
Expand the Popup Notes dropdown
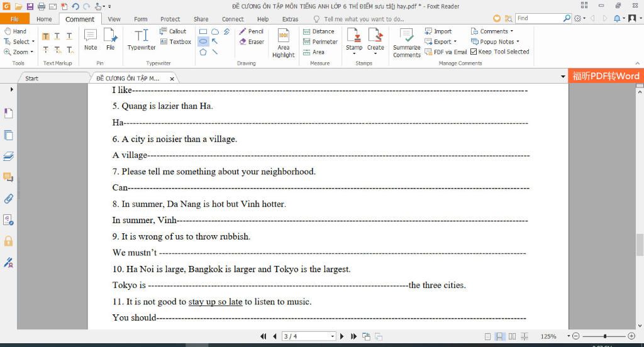tap(518, 41)
